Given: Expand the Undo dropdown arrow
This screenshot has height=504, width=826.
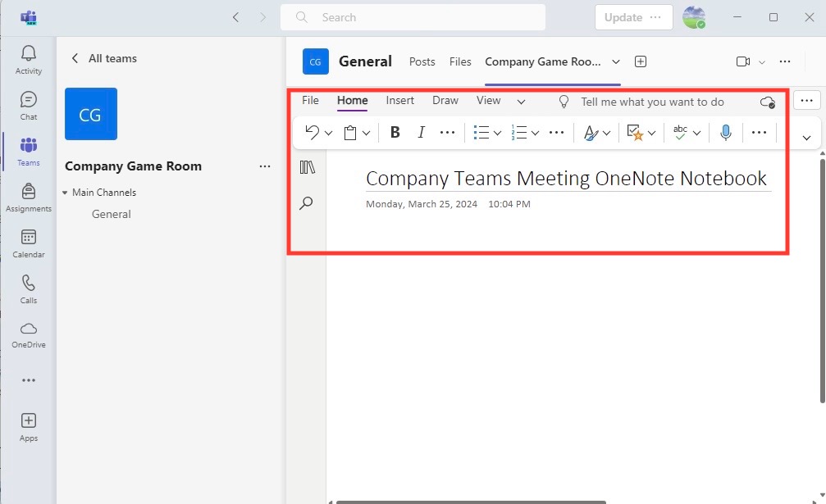Looking at the screenshot, I should 329,133.
